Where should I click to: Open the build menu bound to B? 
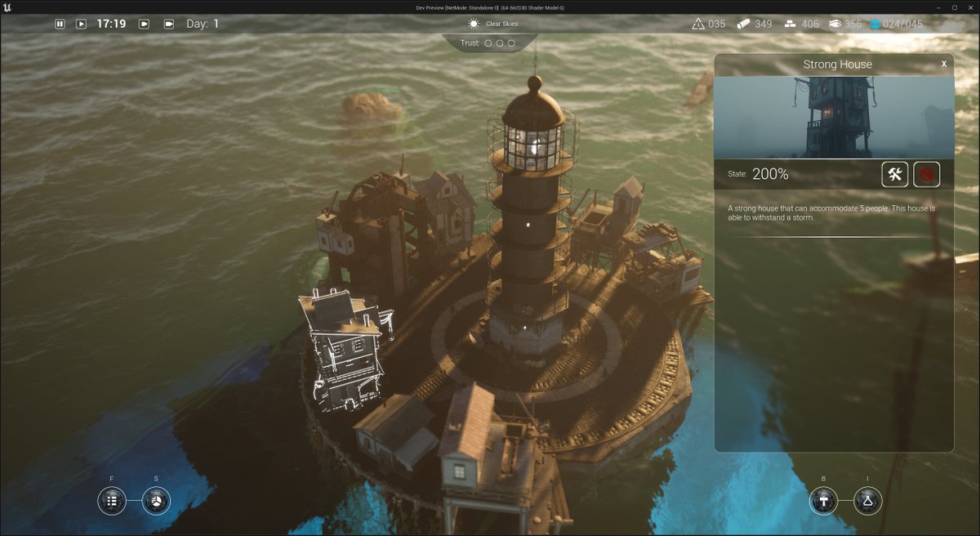822,501
